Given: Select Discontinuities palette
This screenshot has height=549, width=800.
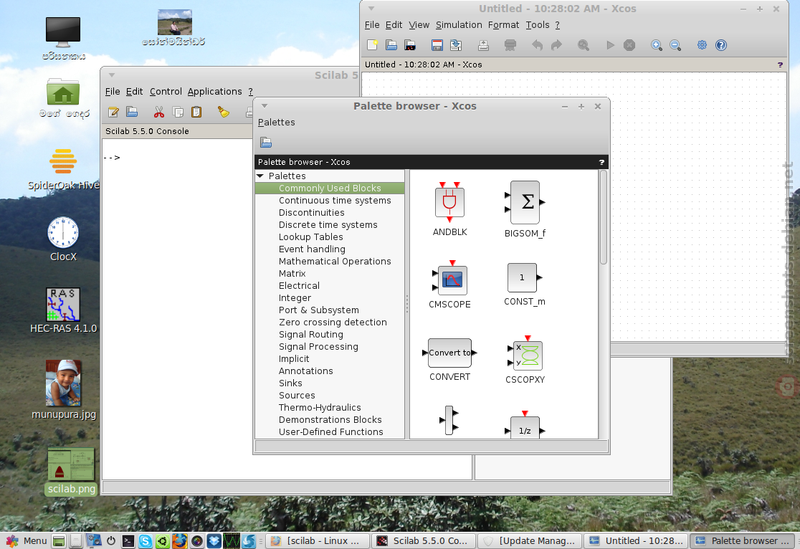Looking at the screenshot, I should [x=311, y=213].
